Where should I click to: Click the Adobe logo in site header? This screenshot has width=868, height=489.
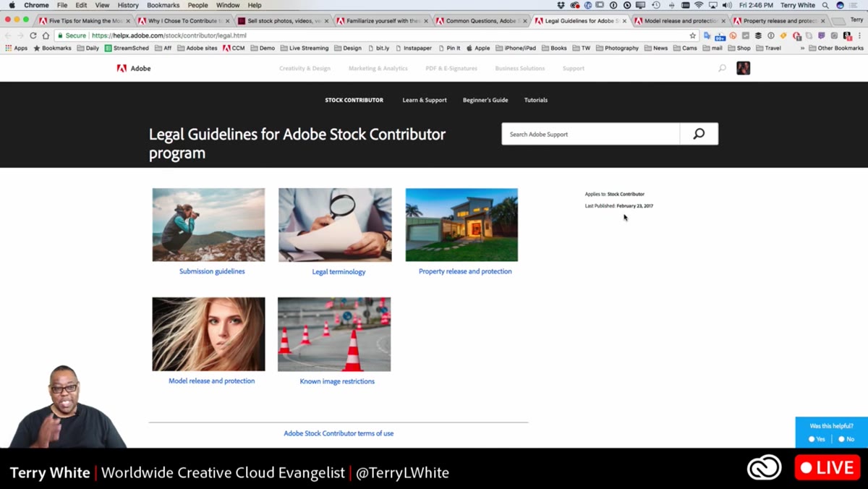[x=134, y=68]
